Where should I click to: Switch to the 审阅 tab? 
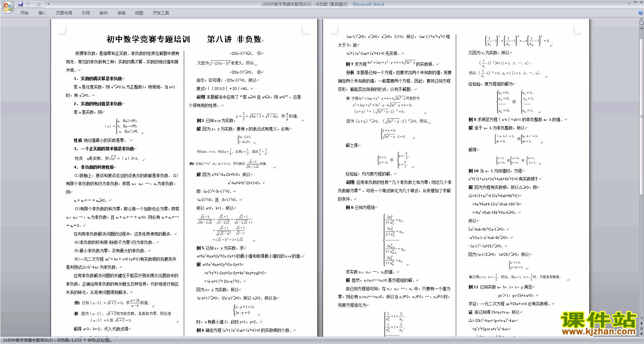coord(121,13)
